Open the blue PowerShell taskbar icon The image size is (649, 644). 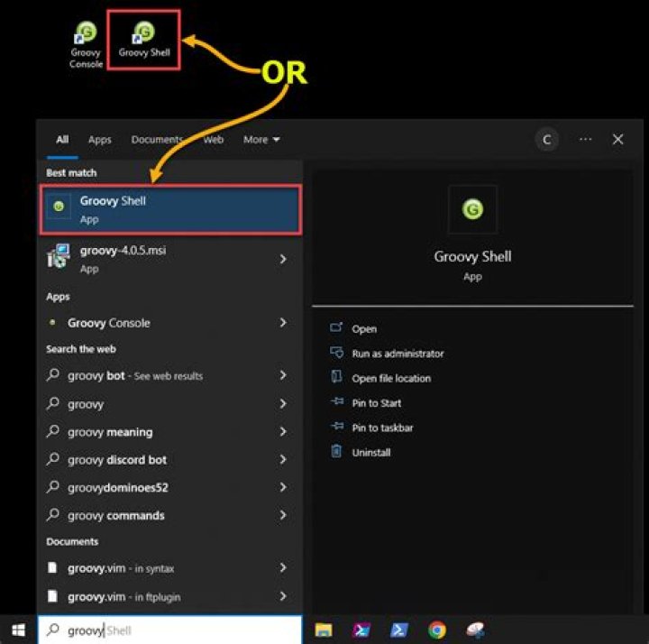point(399,630)
